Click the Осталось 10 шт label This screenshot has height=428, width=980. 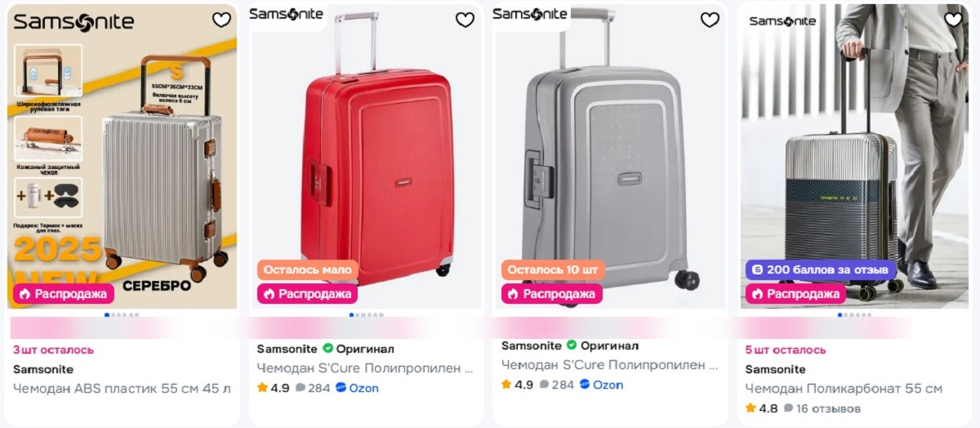pyautogui.click(x=552, y=270)
